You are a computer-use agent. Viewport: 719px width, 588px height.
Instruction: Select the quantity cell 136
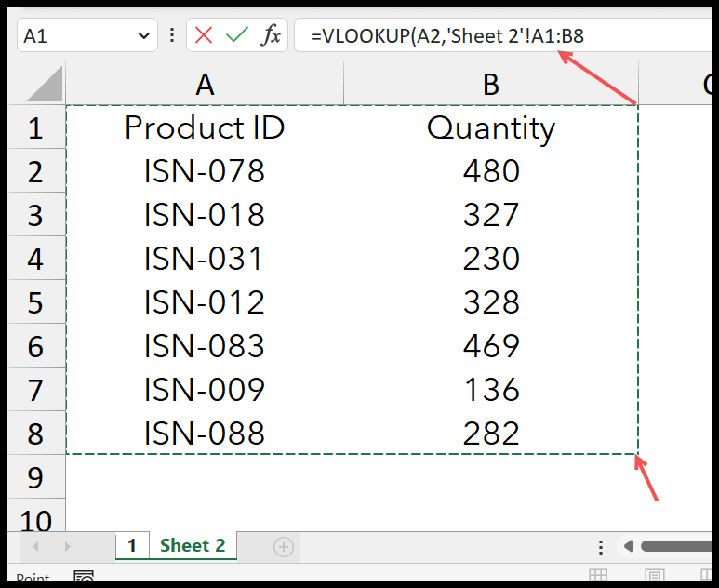point(490,389)
